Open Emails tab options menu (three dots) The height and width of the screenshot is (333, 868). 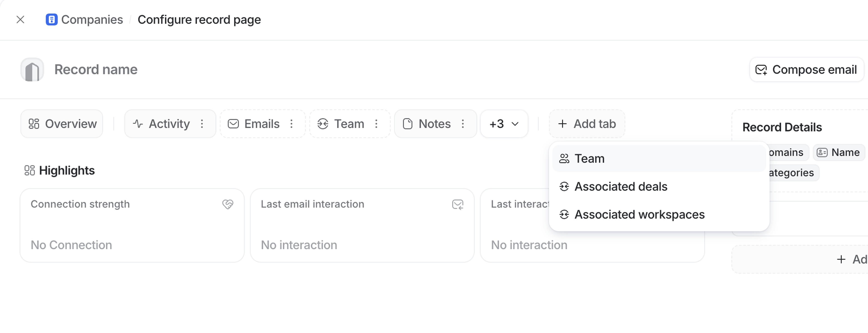coord(291,124)
